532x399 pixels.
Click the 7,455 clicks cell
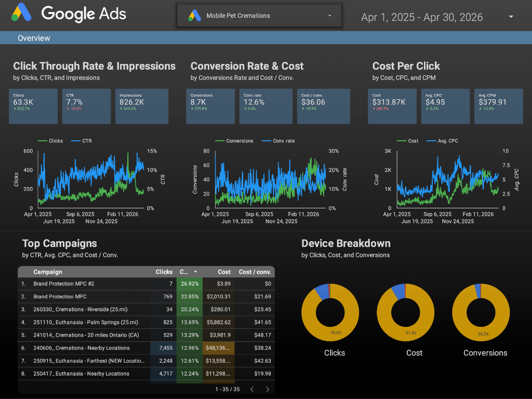coord(164,348)
